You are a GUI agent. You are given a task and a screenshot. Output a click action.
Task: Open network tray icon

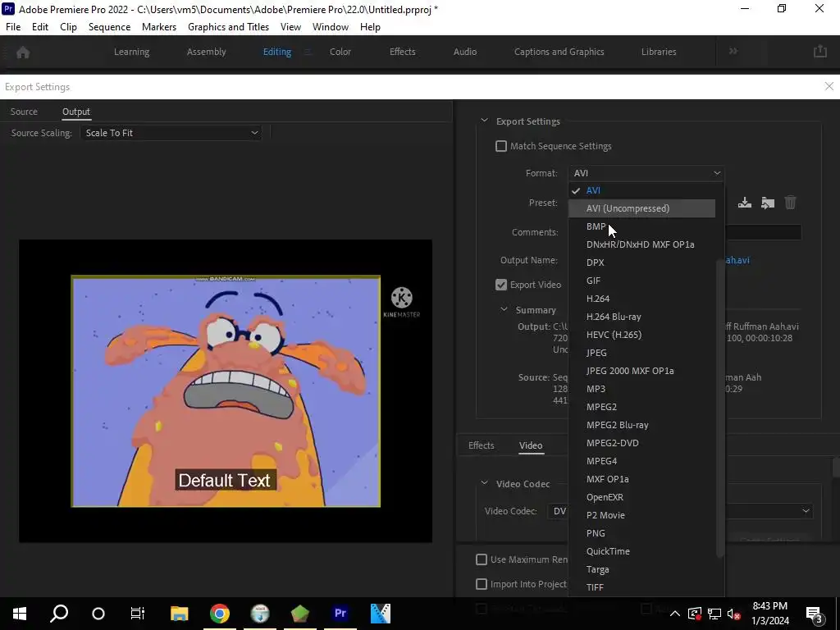(x=714, y=614)
